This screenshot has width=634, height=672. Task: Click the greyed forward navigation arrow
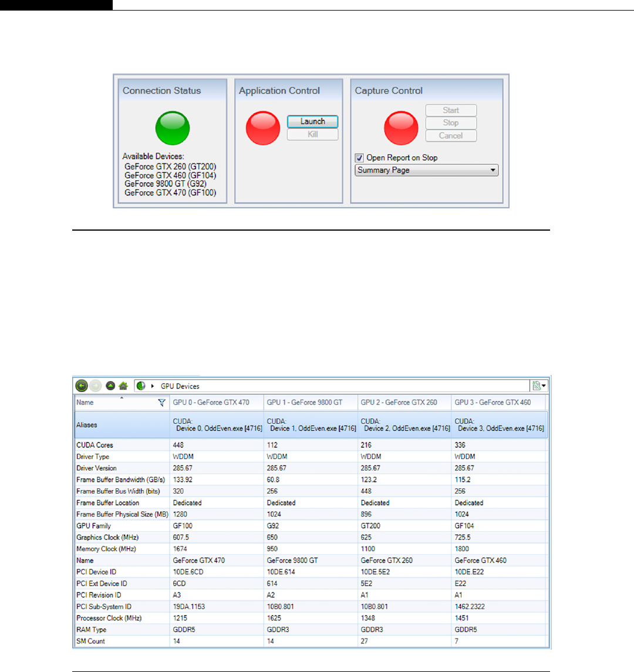[96, 386]
